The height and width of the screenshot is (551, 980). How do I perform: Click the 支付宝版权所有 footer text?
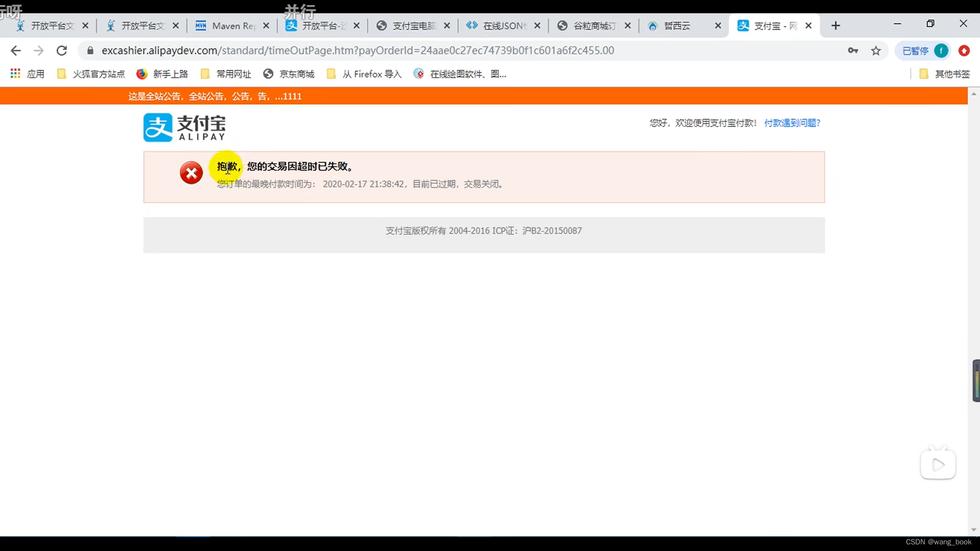(483, 231)
